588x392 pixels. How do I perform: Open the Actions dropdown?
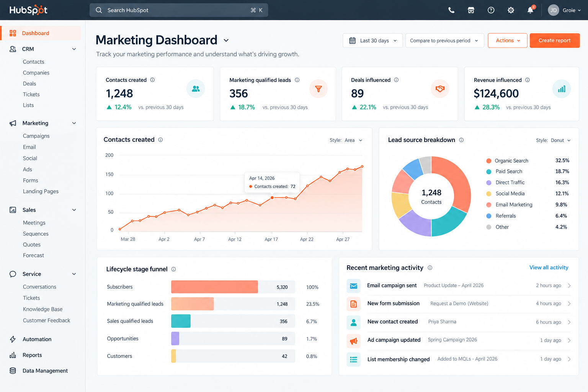pos(508,41)
